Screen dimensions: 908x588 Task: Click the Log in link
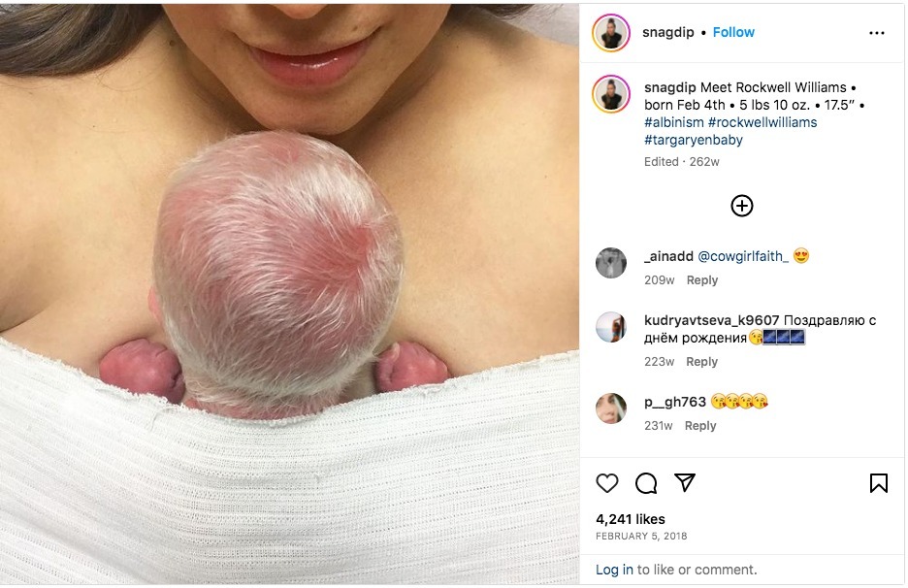(614, 570)
